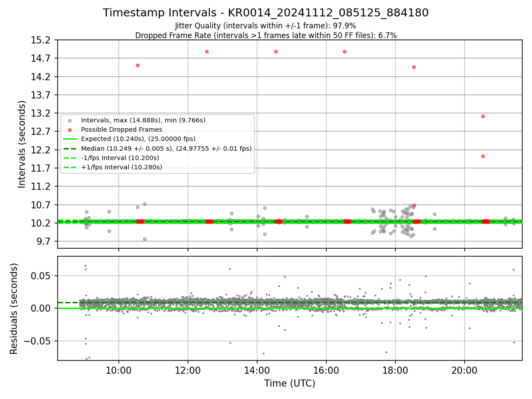Click the red dropped-frame point near 12.0 seconds

(483, 156)
